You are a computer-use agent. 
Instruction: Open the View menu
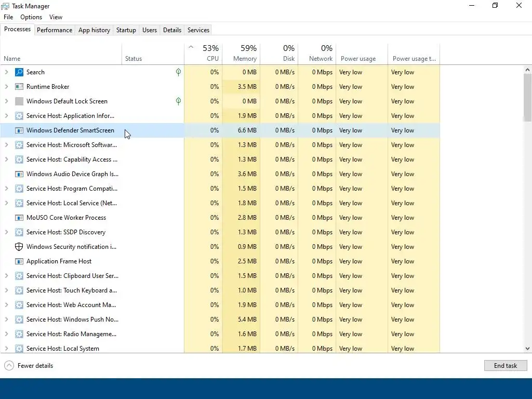coord(56,17)
